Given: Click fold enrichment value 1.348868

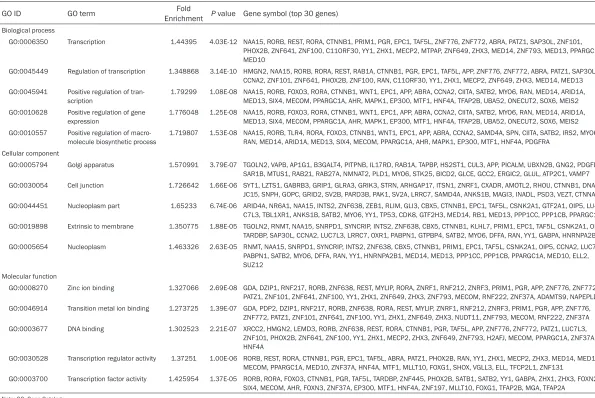Looking at the screenshot, I should (184, 71).
